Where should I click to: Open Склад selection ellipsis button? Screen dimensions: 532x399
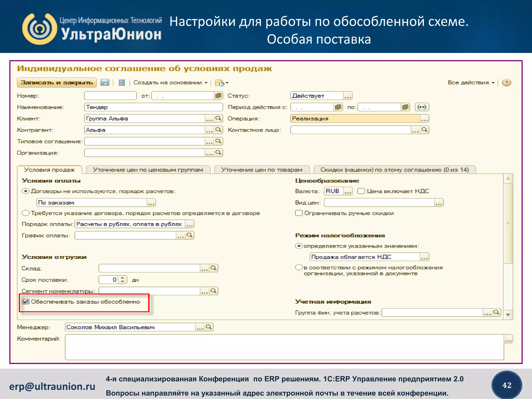[x=204, y=268]
